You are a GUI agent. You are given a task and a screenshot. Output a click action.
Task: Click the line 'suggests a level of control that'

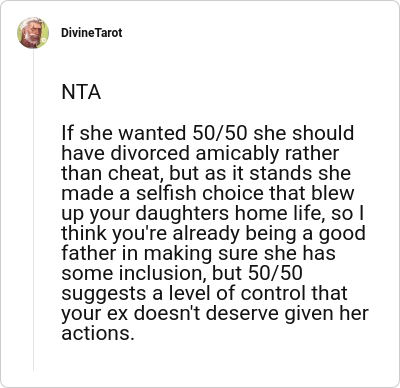pos(204,293)
